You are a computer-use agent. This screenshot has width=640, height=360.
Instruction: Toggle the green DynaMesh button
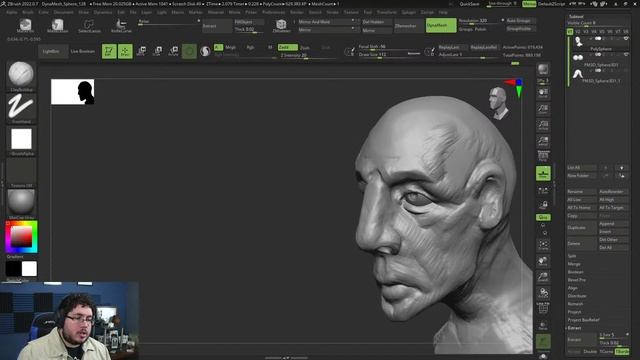click(441, 25)
